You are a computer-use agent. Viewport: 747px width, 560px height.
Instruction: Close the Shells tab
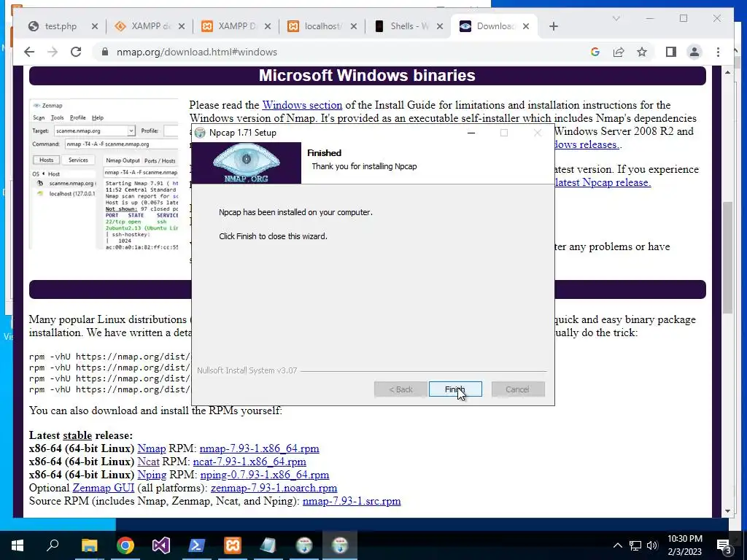pyautogui.click(x=440, y=26)
